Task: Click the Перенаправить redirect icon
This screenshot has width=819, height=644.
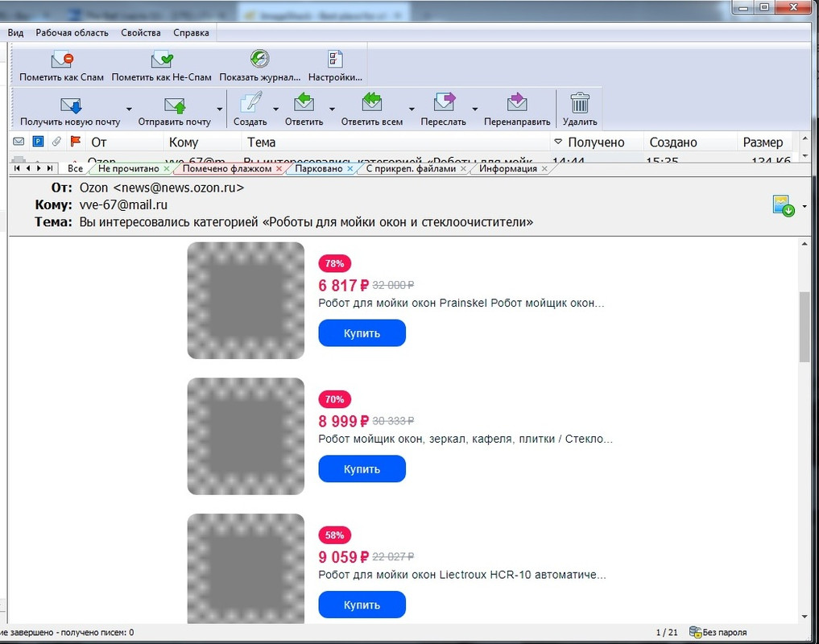Action: pyautogui.click(x=516, y=102)
